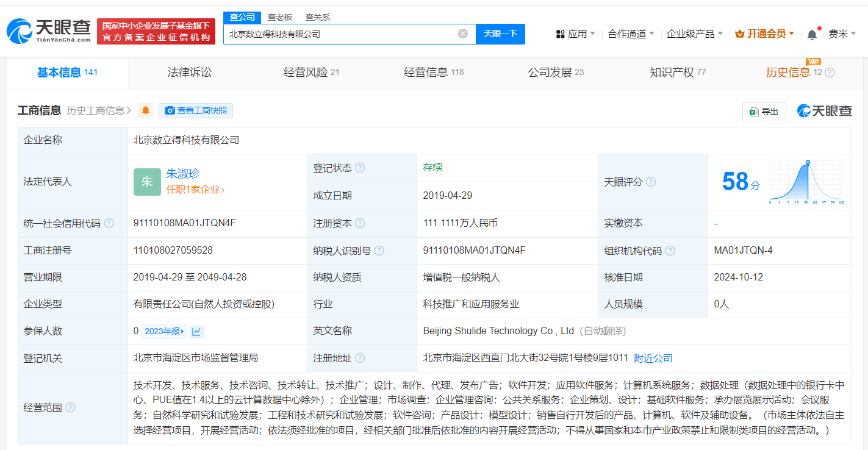The image size is (868, 450).
Task: Open the 企业级产品 dropdown menu
Action: click(690, 34)
